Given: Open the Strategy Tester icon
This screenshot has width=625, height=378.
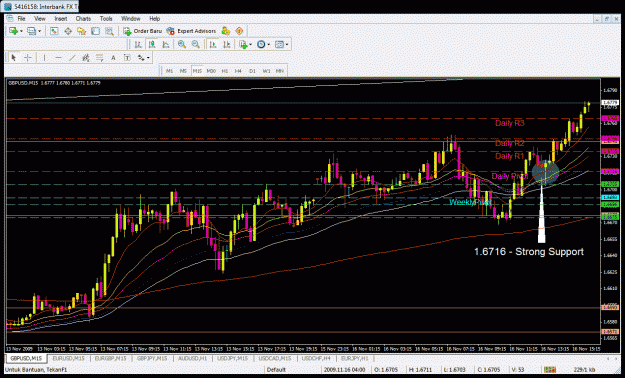Looking at the screenshot, I should 109,31.
